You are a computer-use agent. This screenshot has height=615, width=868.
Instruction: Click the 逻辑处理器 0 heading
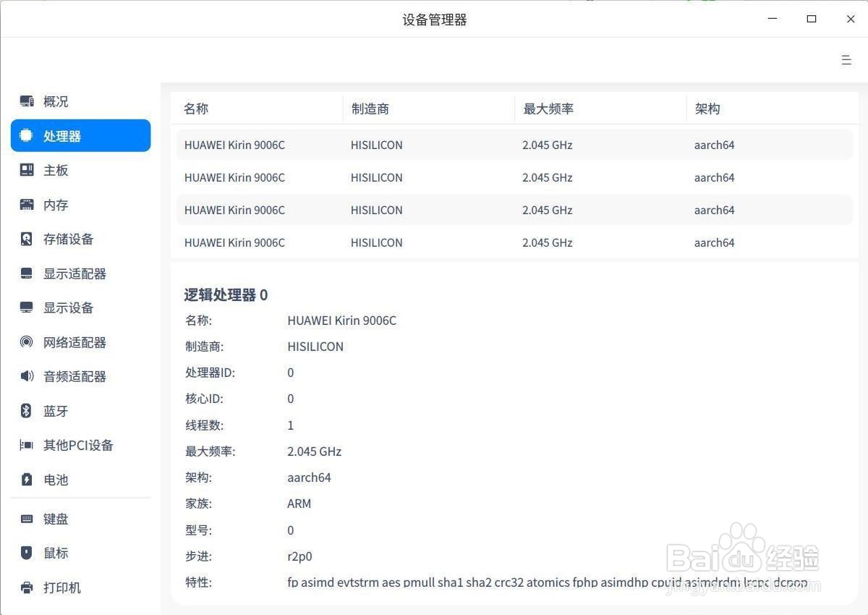pos(226,294)
